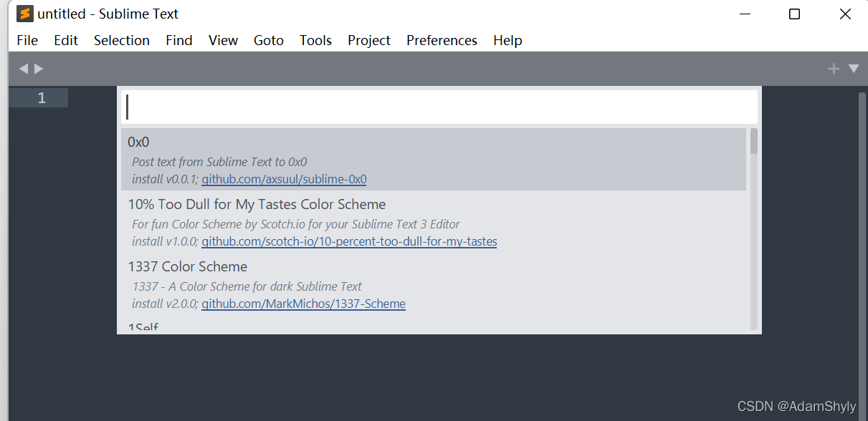
Task: Open the Preferences menu
Action: tap(441, 40)
